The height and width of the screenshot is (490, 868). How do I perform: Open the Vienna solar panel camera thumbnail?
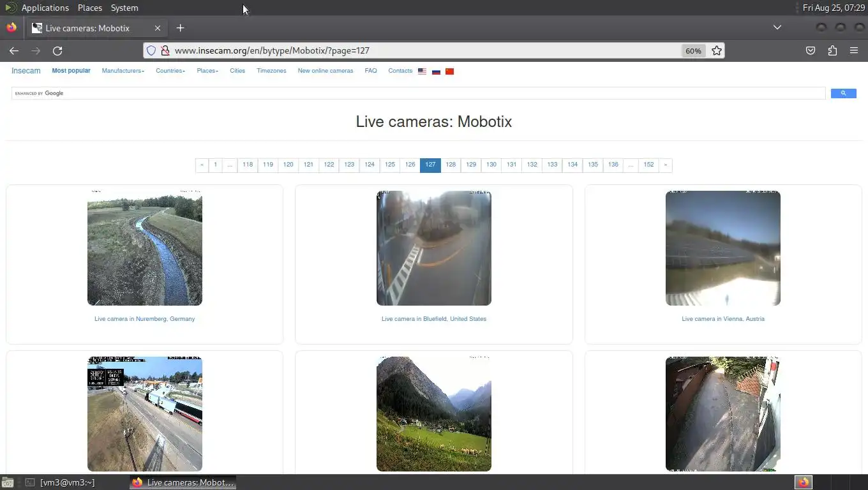(x=723, y=248)
